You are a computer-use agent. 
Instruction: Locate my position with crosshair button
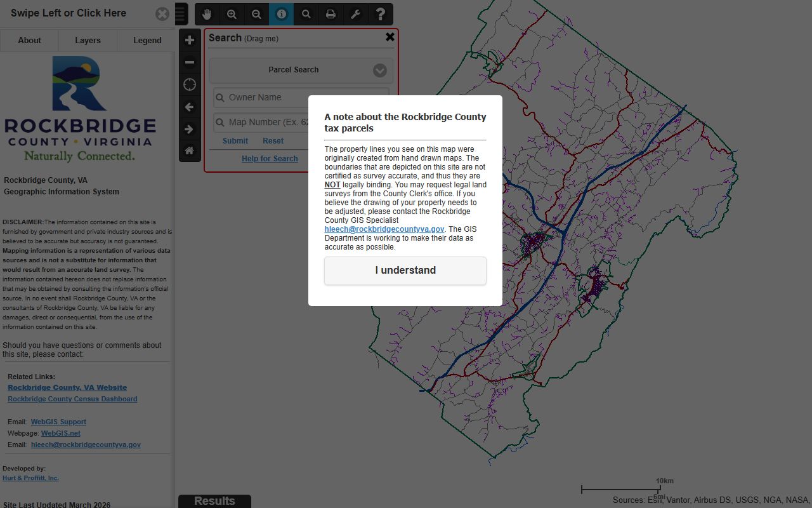(190, 84)
